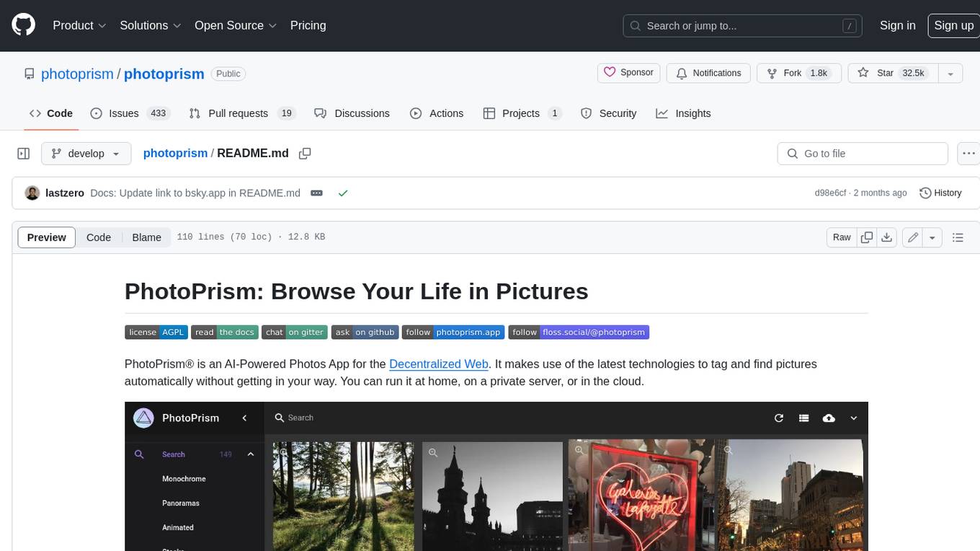Image resolution: width=980 pixels, height=551 pixels.
Task: Open the Decentralized Web link
Action: tap(439, 364)
